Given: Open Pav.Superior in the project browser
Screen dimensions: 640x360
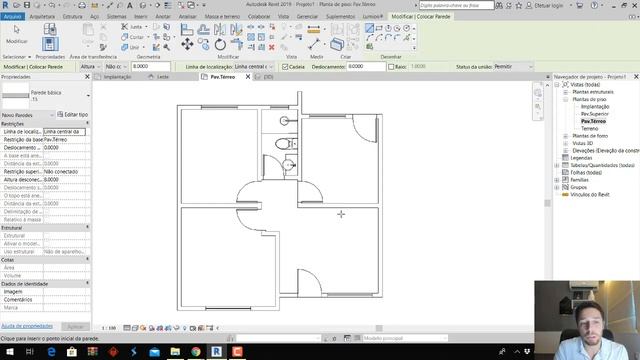Looking at the screenshot, I should coord(595,114).
